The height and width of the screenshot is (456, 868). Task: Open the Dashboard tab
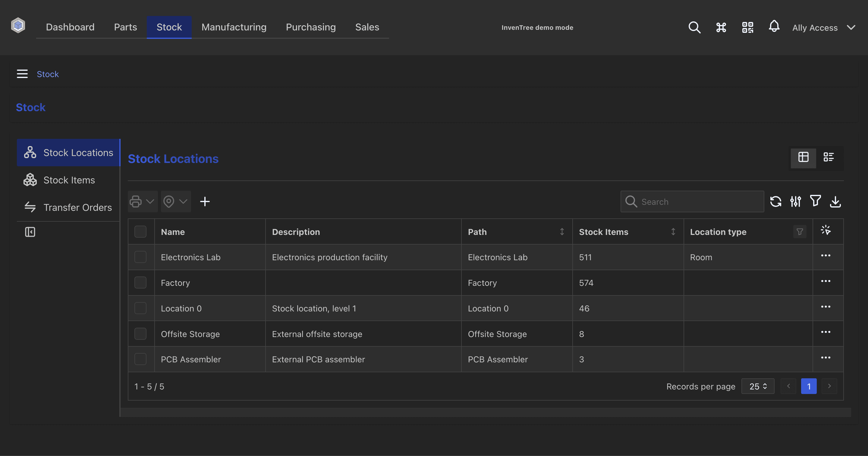point(70,27)
